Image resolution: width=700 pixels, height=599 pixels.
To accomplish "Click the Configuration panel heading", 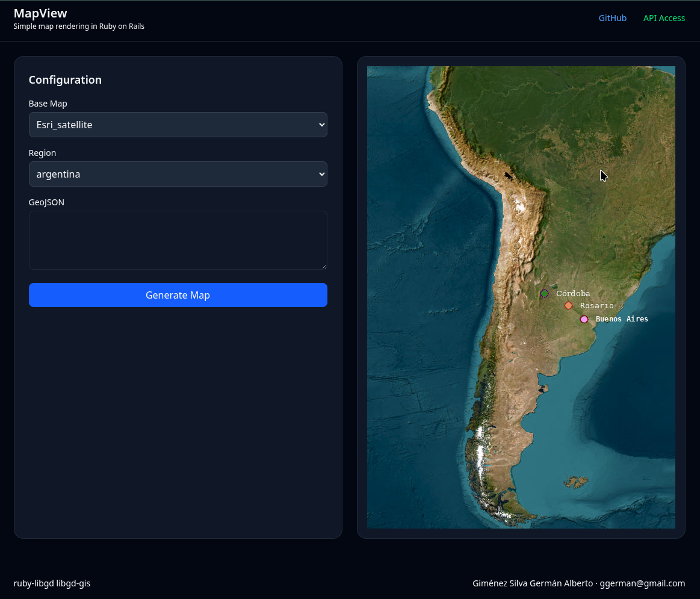I will click(x=65, y=80).
